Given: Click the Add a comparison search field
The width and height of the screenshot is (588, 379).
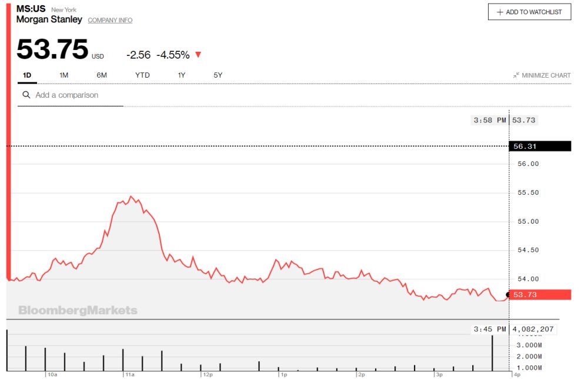Looking at the screenshot, I should click(71, 95).
